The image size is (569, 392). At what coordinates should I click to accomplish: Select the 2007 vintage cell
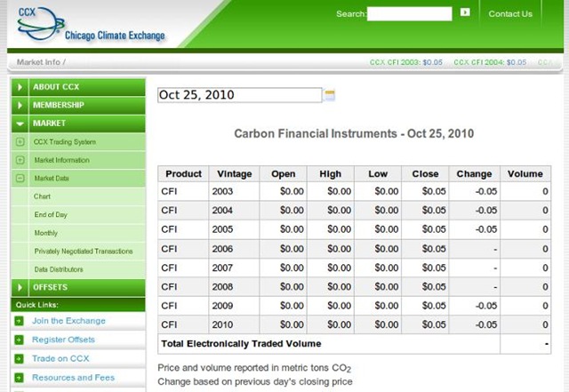[x=235, y=268]
